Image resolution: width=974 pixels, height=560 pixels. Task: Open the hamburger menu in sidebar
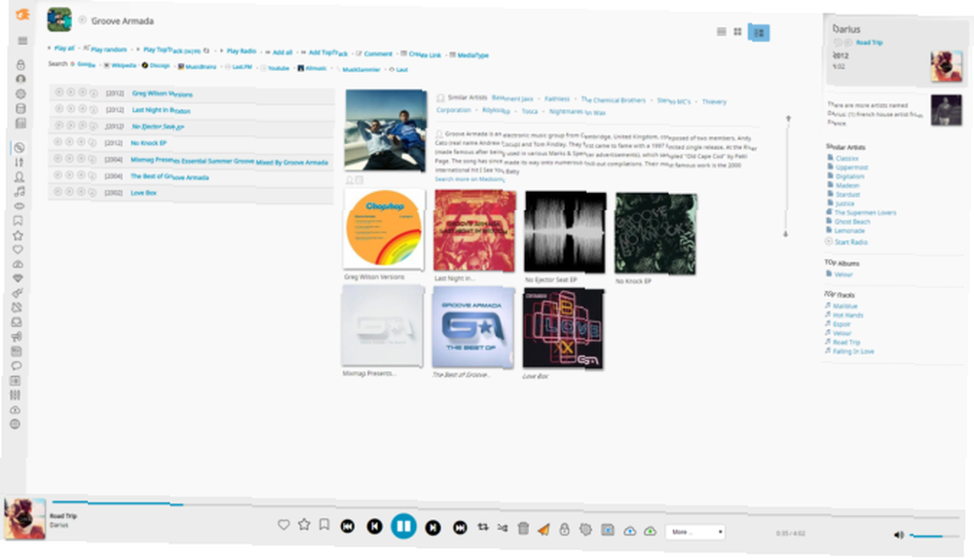22,41
